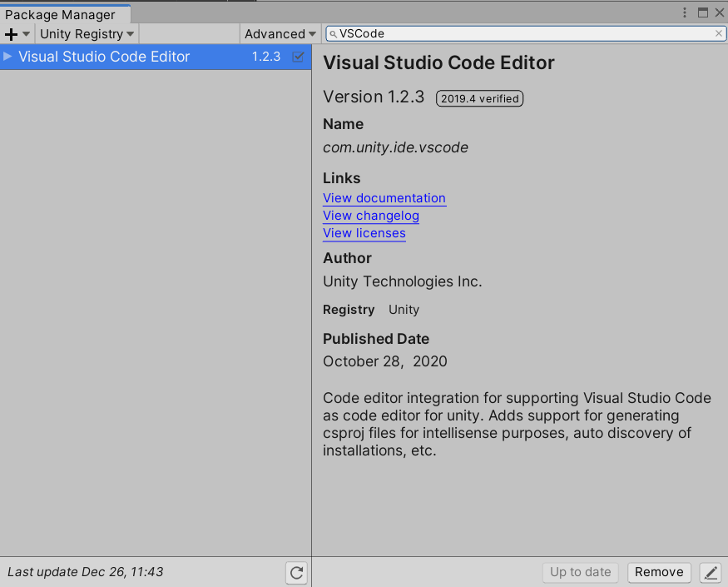This screenshot has width=728, height=587.
Task: Open the Advanced dropdown menu
Action: coord(280,34)
